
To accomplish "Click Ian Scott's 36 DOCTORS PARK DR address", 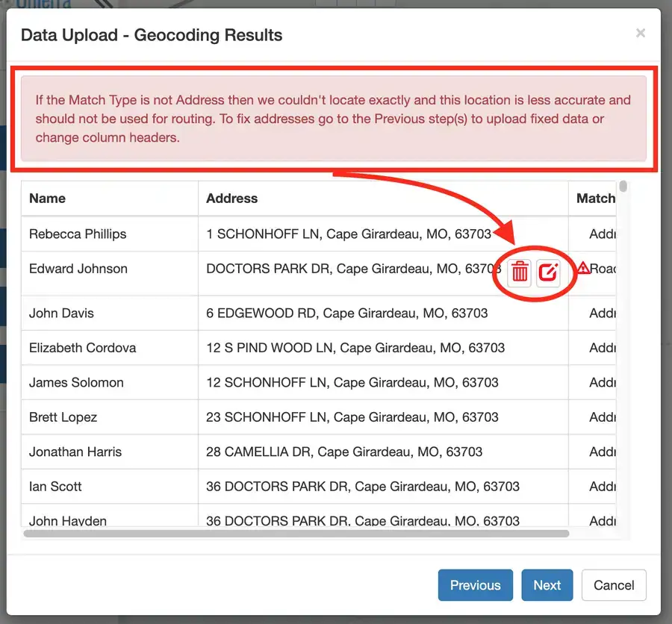I will pos(363,487).
